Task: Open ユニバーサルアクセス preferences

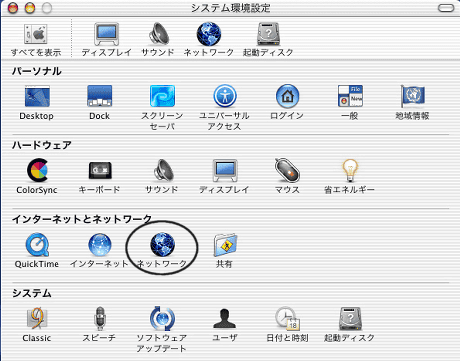Action: pos(225,96)
